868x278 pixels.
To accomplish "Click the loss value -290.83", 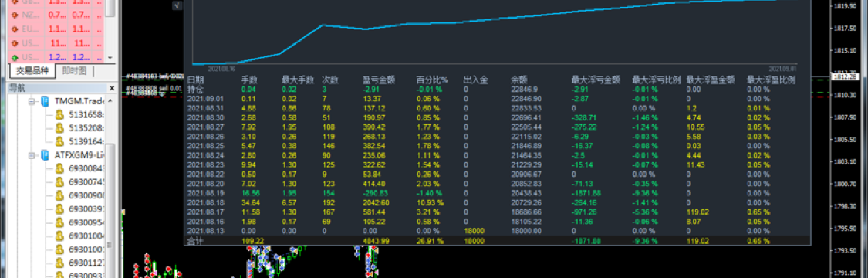I will [375, 193].
